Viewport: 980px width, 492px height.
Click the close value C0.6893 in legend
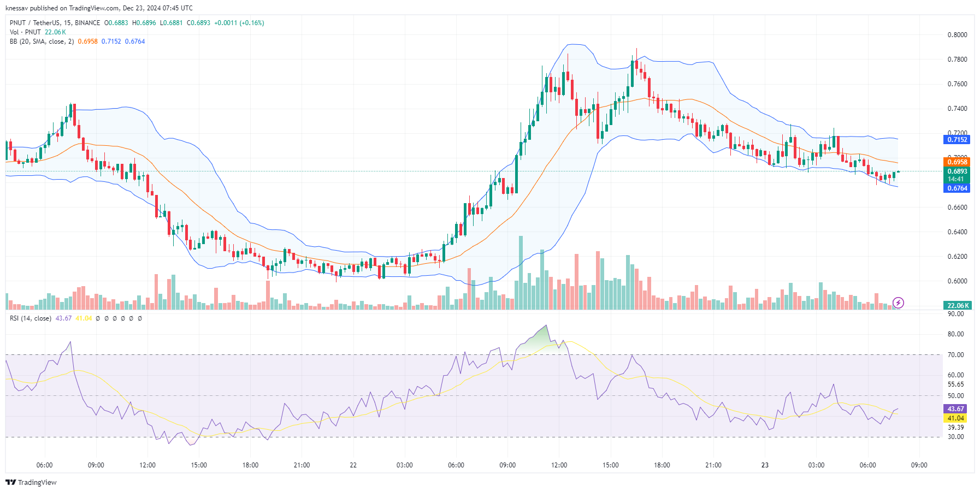pyautogui.click(x=198, y=23)
